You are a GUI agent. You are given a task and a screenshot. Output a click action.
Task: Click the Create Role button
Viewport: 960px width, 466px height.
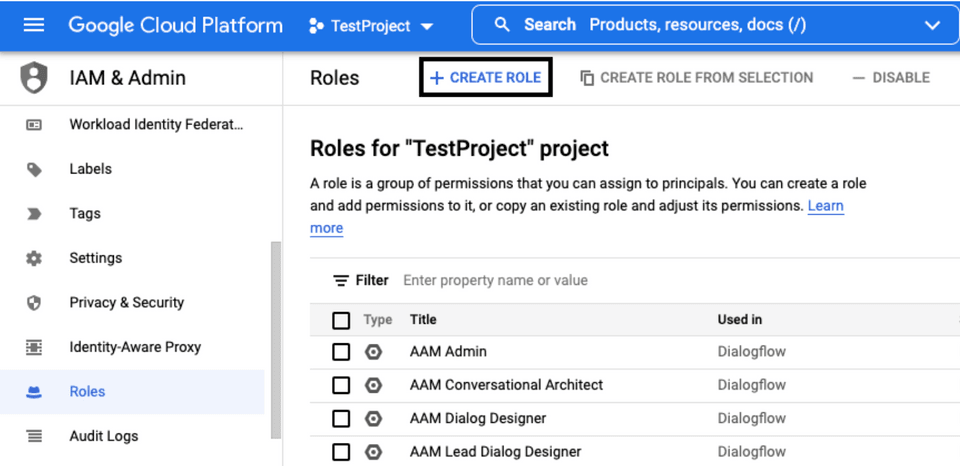pos(486,77)
